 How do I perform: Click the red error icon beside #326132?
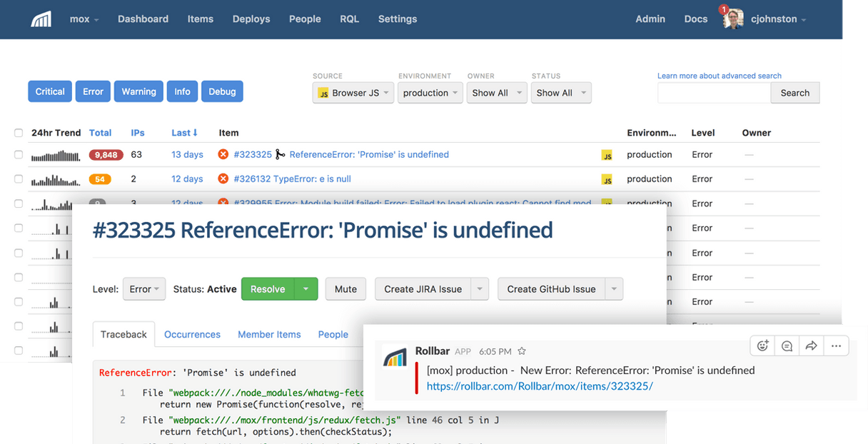pos(223,178)
